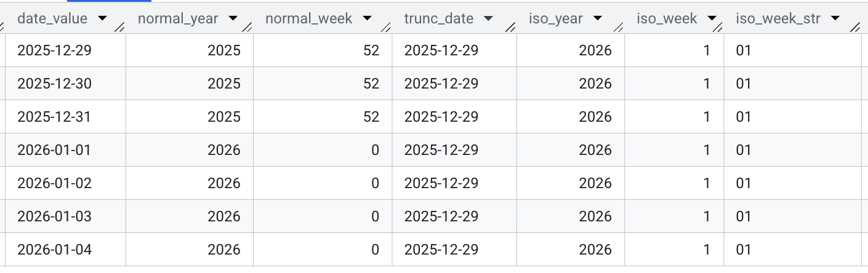
Task: Click the normal_week column resize handle
Action: (386, 27)
